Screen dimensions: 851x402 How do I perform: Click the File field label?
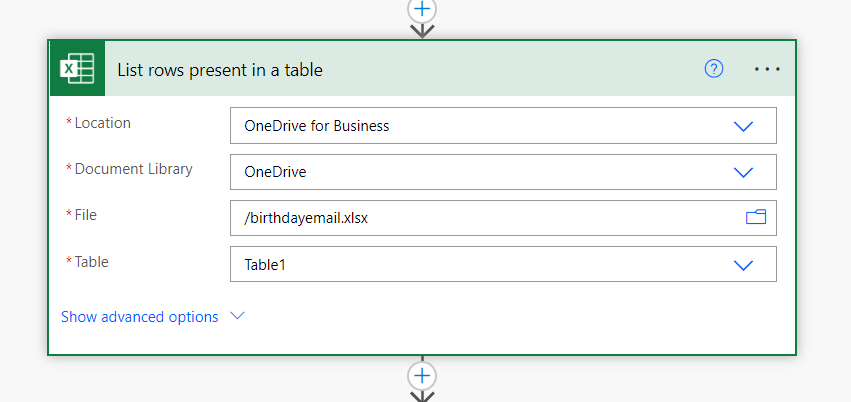click(x=85, y=215)
